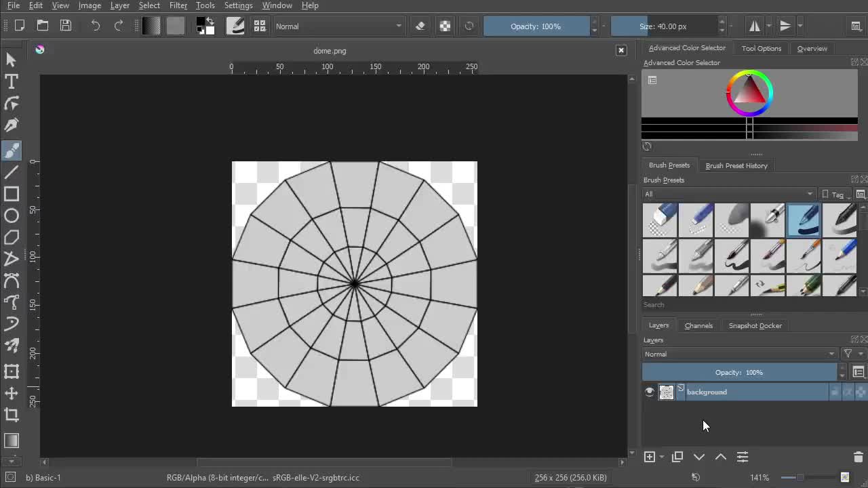Select the Move tool
Viewport: 868px width, 488px height.
[x=12, y=393]
